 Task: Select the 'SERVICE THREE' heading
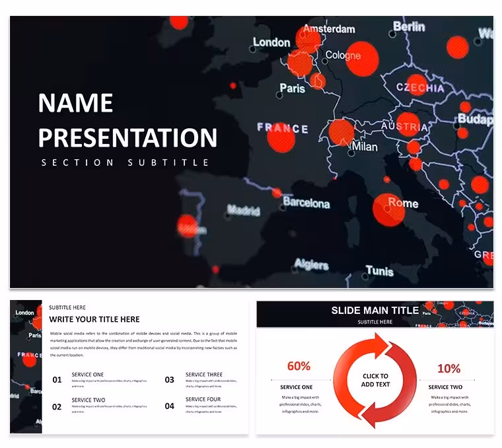[x=204, y=375]
